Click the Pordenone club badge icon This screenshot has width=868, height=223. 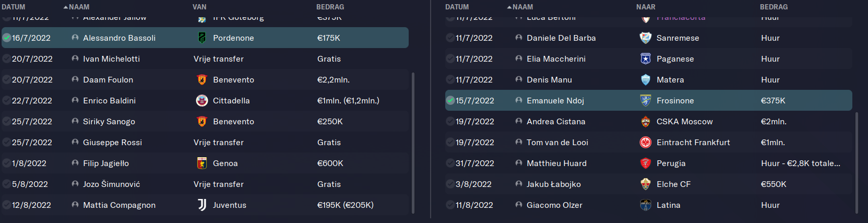pos(202,38)
